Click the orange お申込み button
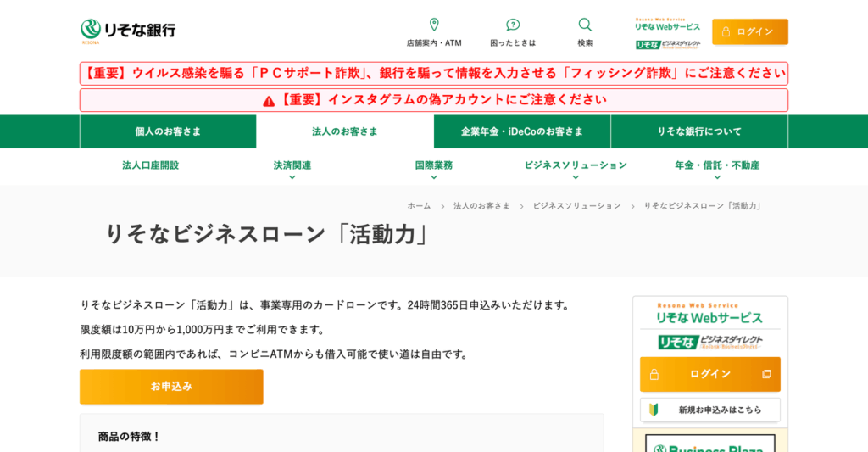This screenshot has width=868, height=452. [x=171, y=387]
